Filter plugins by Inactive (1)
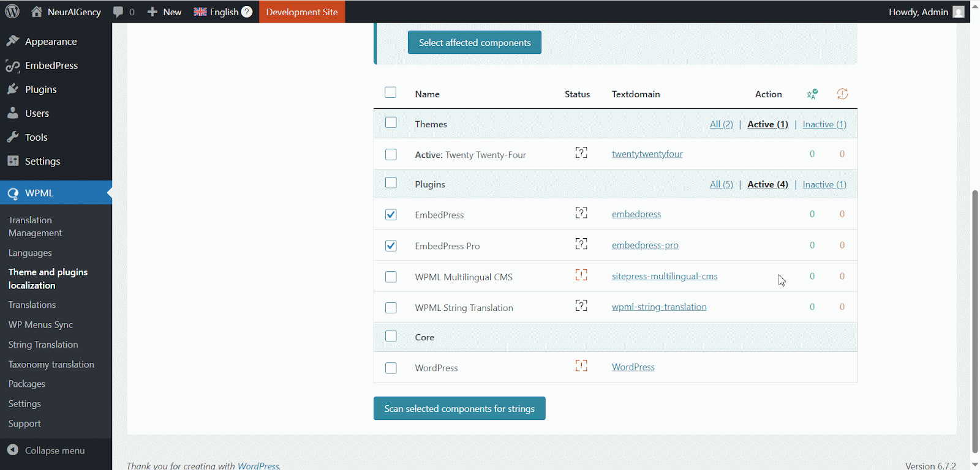This screenshot has height=470, width=980. [824, 184]
